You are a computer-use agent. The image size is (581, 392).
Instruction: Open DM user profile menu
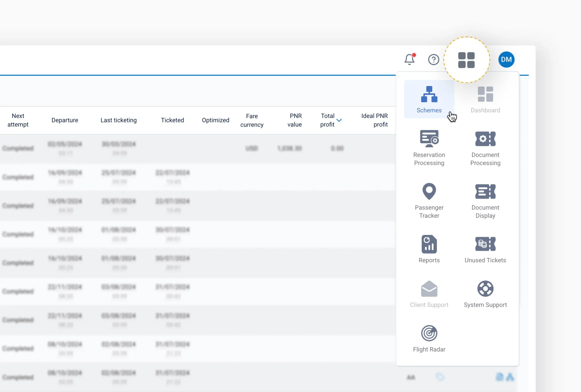coord(506,60)
